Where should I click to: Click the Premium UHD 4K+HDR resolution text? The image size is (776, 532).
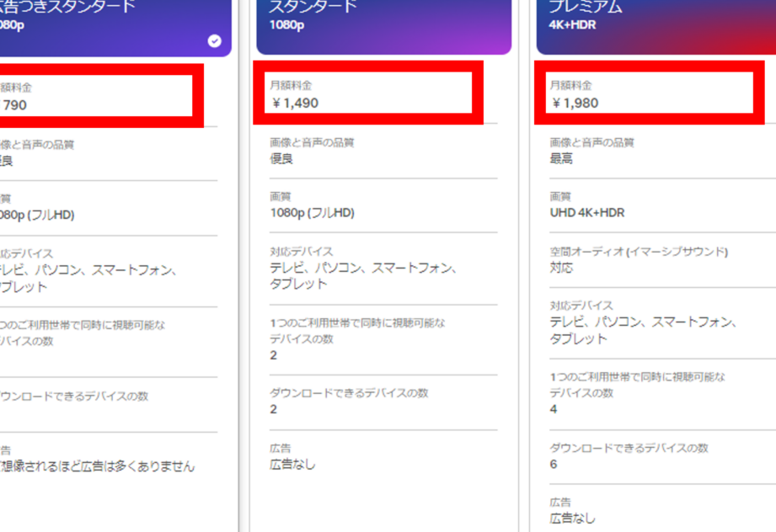(x=587, y=213)
